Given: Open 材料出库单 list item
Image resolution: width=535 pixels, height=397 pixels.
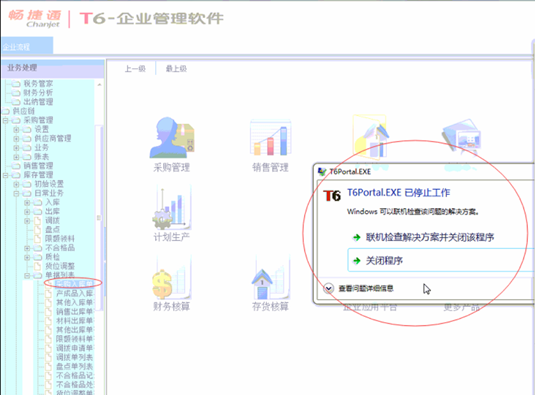Looking at the screenshot, I should (74, 321).
